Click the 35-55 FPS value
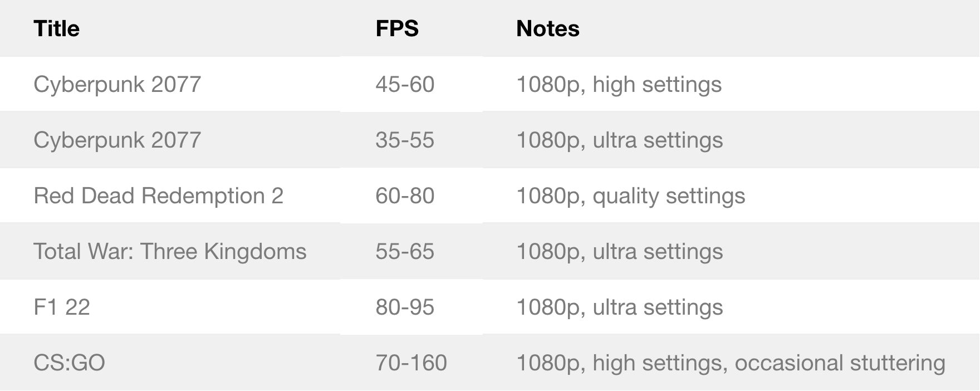The height and width of the screenshot is (391, 980). pyautogui.click(x=405, y=140)
